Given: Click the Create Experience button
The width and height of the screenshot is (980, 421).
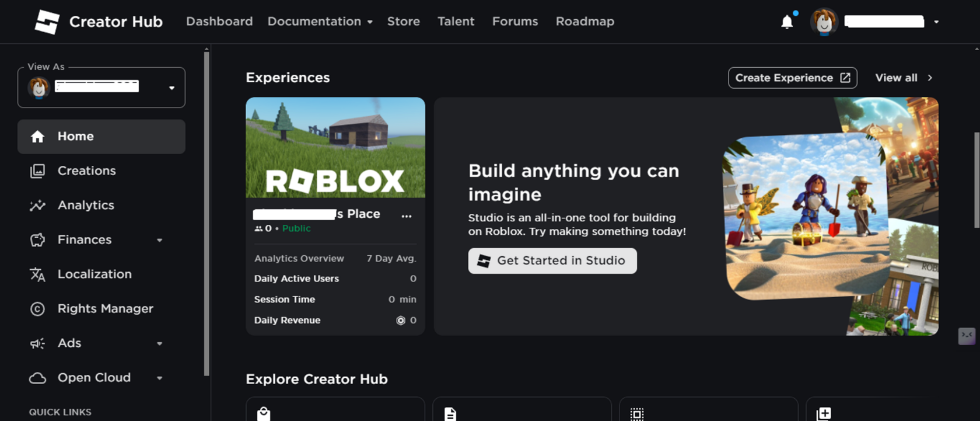Looking at the screenshot, I should click(792, 78).
